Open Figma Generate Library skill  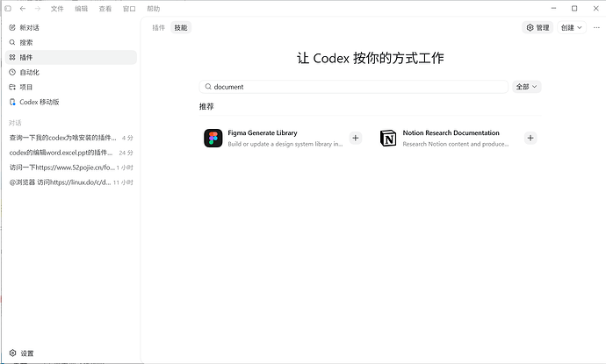click(x=283, y=139)
